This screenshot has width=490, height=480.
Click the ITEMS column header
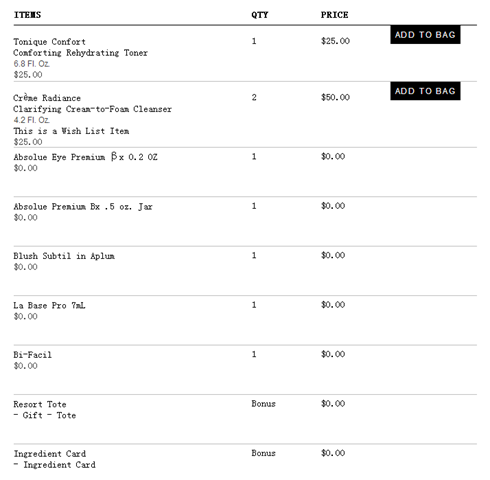click(x=27, y=15)
